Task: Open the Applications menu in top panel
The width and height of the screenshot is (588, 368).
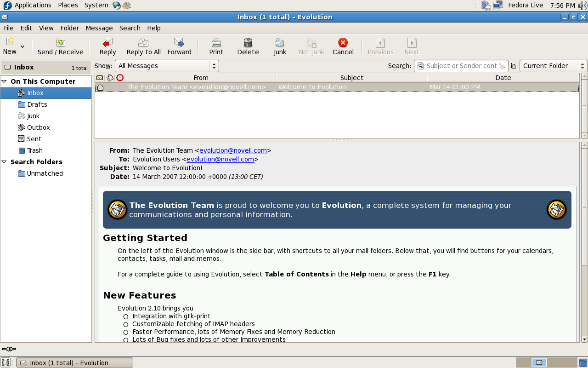Action: click(33, 5)
